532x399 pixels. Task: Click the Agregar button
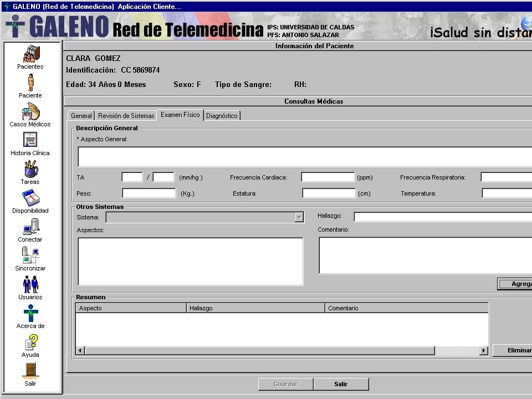pyautogui.click(x=515, y=284)
